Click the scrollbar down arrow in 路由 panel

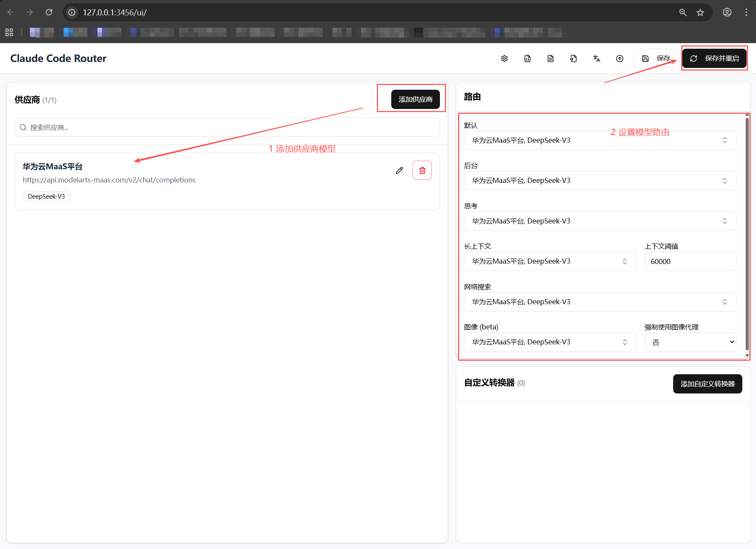[747, 355]
